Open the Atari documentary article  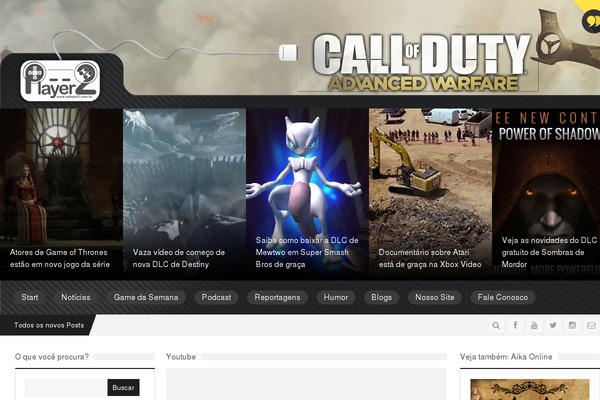[x=430, y=194]
